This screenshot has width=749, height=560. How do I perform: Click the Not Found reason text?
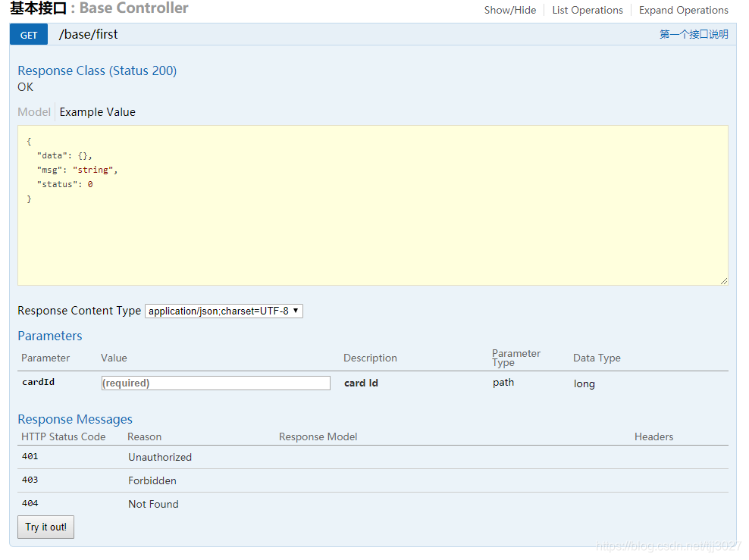[x=153, y=504]
